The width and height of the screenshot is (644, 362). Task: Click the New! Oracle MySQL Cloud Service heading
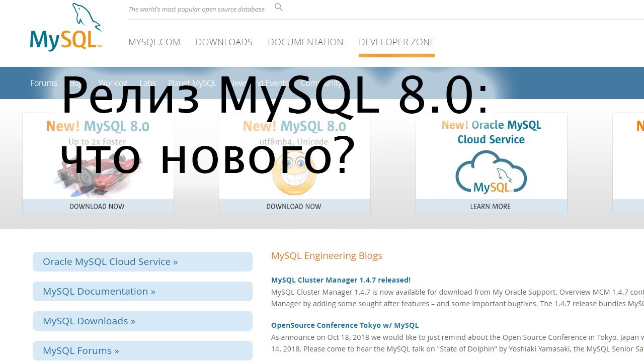point(491,132)
